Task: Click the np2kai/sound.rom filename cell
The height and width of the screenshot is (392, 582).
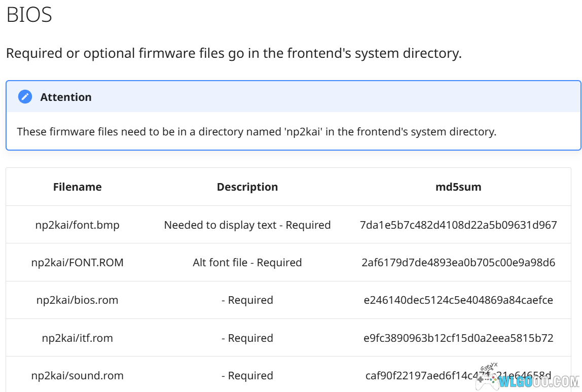Action: pos(77,375)
